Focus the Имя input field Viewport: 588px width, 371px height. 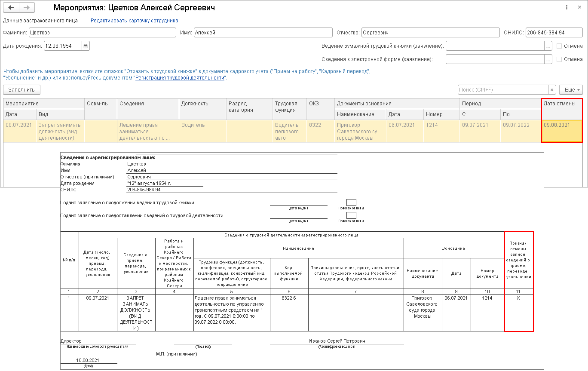point(263,33)
